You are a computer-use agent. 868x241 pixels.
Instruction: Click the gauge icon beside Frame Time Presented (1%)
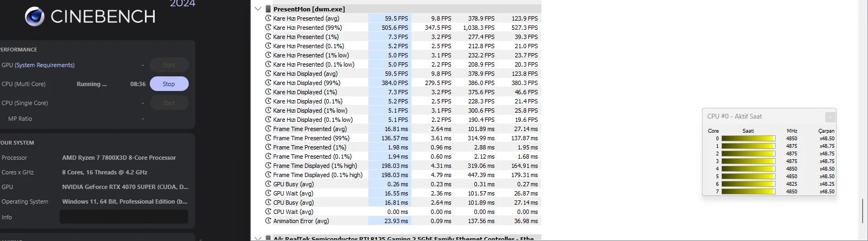click(268, 147)
